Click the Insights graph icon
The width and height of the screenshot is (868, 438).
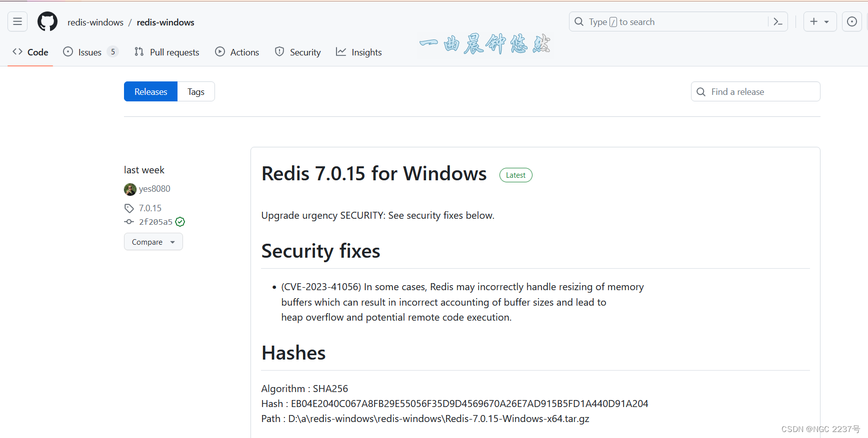341,51
